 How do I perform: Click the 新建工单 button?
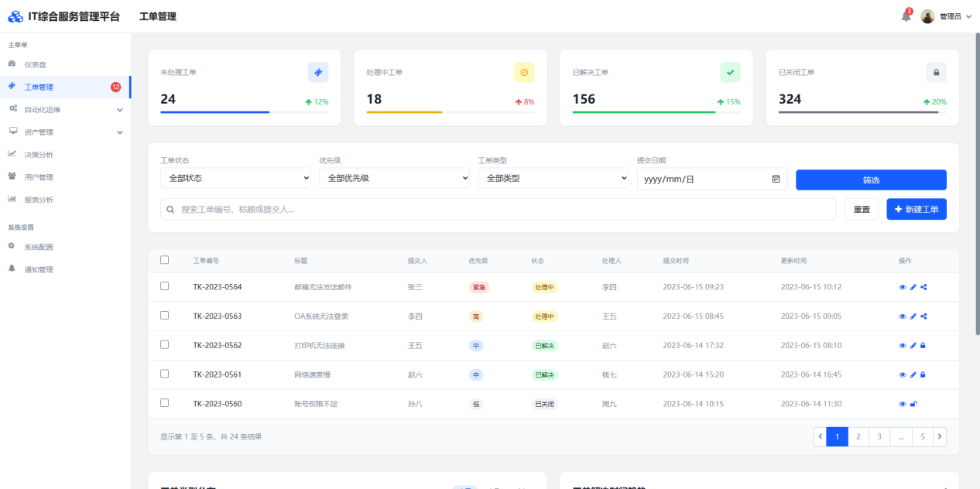(x=916, y=209)
